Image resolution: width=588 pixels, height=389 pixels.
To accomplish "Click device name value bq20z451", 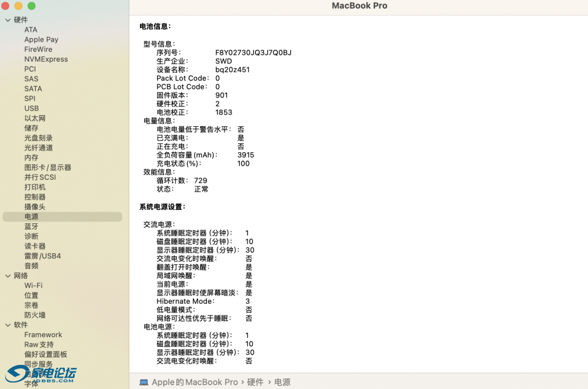I will click(x=232, y=70).
